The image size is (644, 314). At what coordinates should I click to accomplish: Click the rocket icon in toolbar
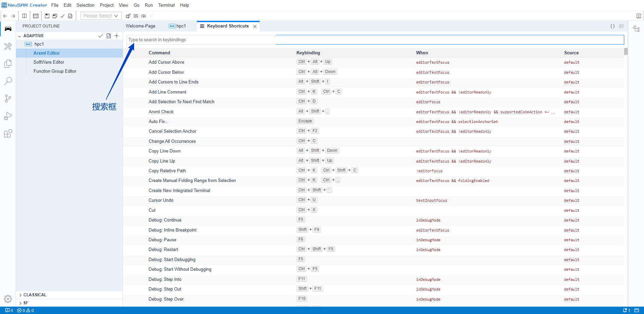click(x=128, y=16)
